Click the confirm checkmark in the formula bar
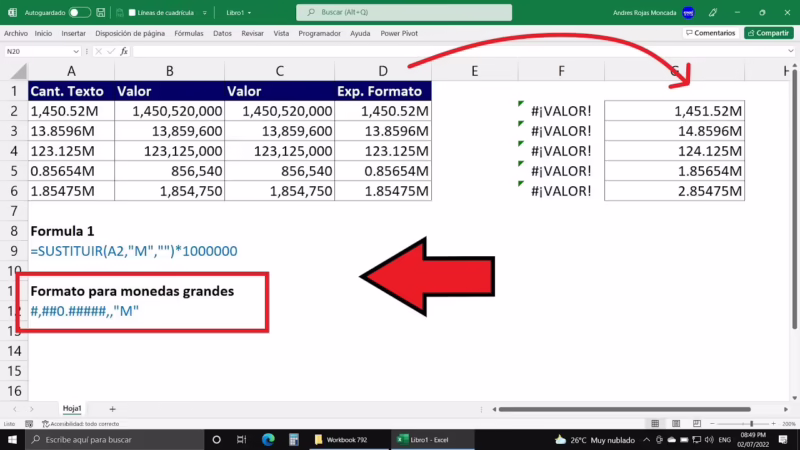Screen dimensions: 800x450 point(111,52)
